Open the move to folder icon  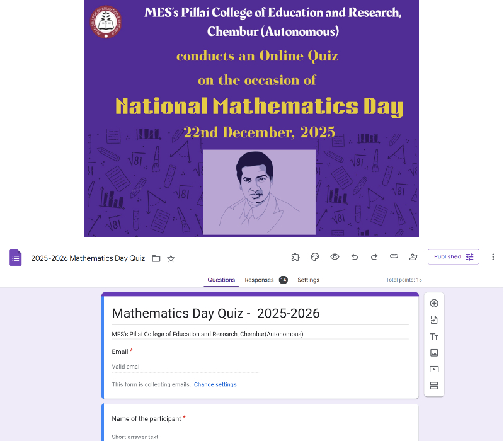(156, 258)
